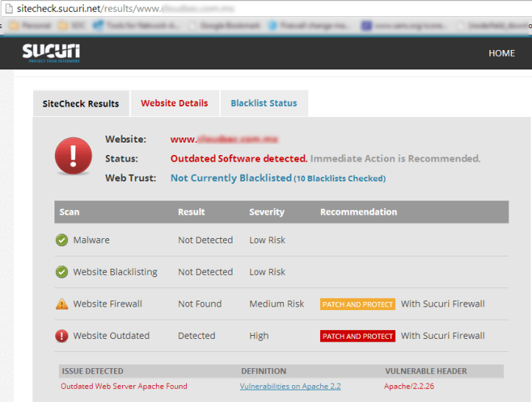Open Vulnerabilities on Apache 2.2 link

point(290,386)
